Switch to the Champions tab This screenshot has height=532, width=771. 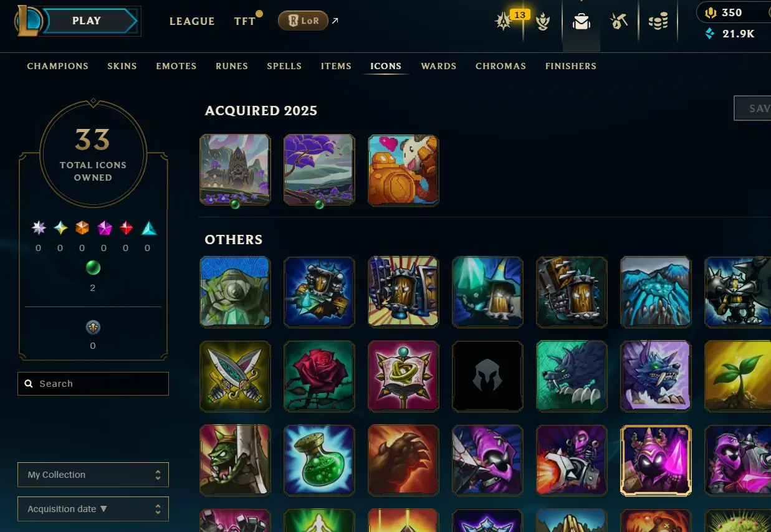(x=58, y=66)
